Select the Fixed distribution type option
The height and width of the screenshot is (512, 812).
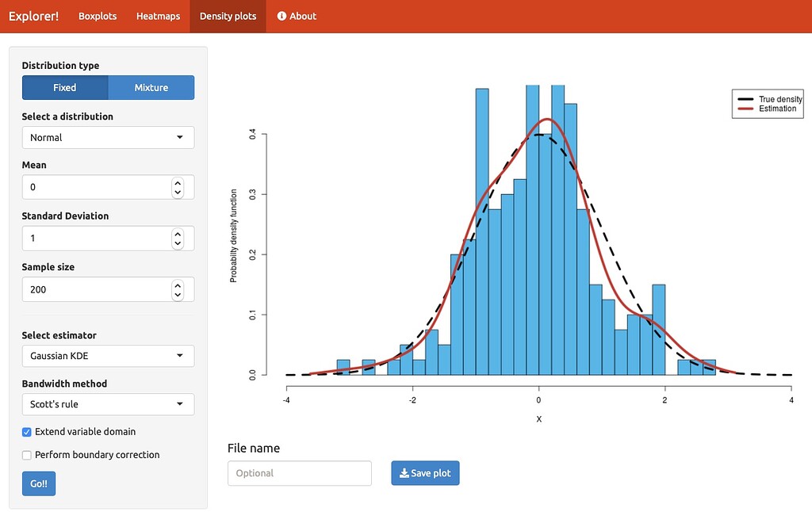coord(65,87)
